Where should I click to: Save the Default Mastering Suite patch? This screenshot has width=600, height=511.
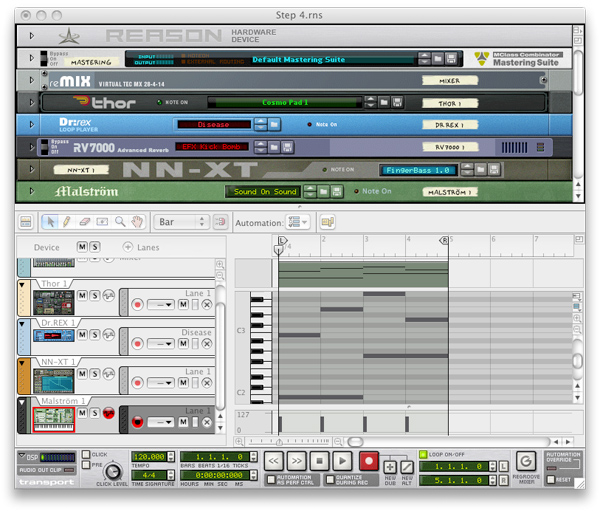(x=451, y=59)
